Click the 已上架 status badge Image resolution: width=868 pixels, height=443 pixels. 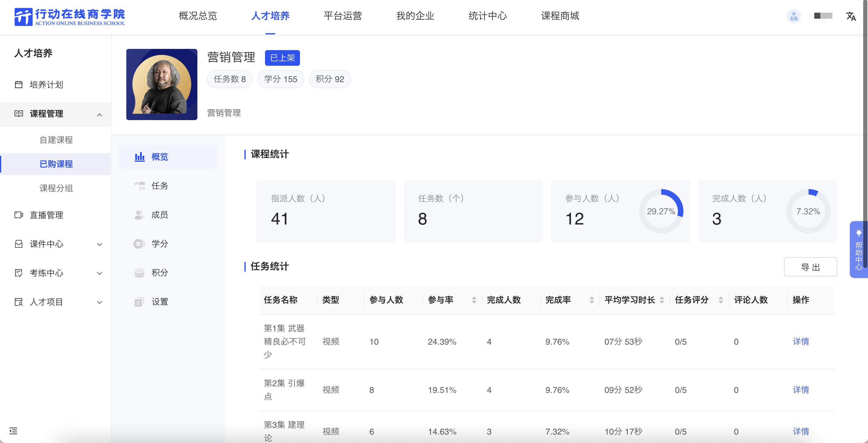[x=282, y=58]
